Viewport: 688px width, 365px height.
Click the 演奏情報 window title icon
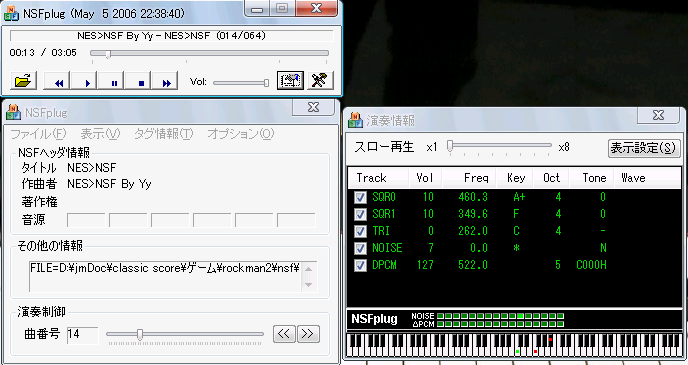point(355,120)
